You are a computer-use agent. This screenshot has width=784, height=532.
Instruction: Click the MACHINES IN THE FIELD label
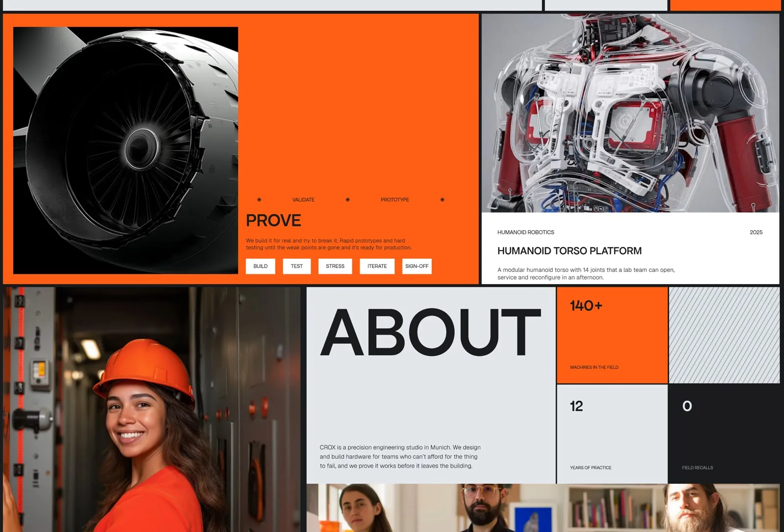click(x=594, y=367)
